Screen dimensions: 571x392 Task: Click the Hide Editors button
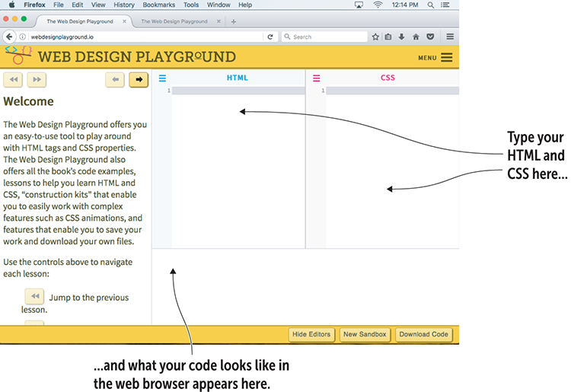click(311, 334)
